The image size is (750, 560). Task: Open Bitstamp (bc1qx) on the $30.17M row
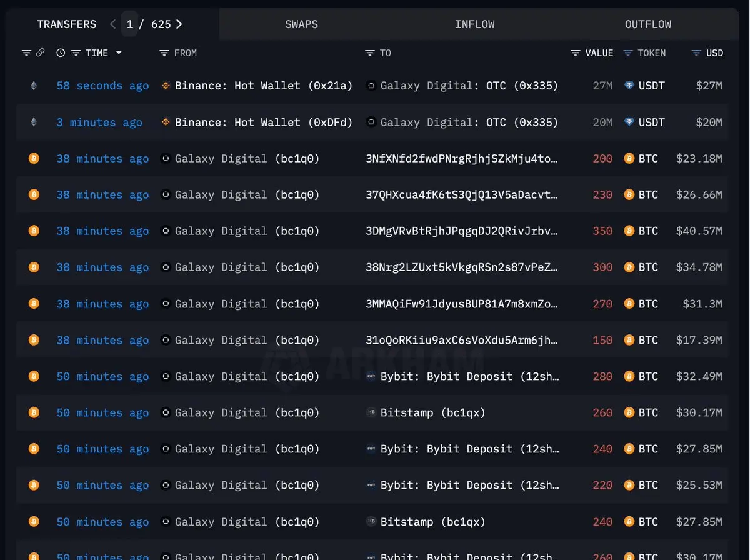coord(432,412)
